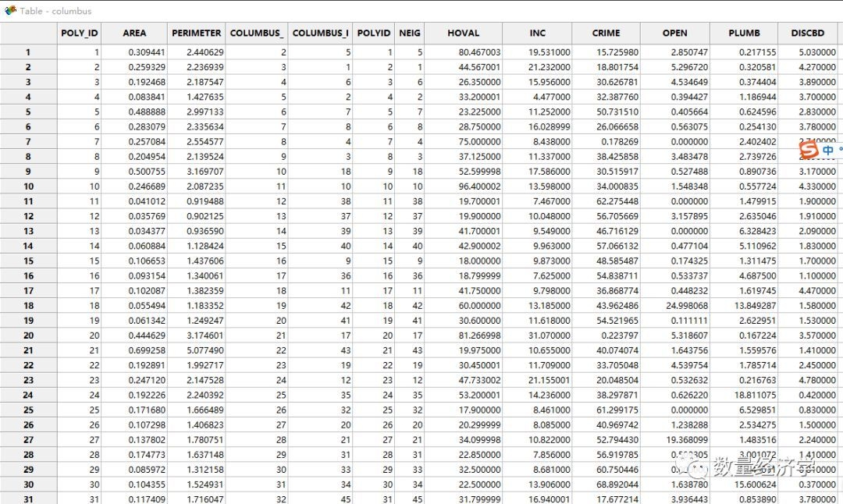The width and height of the screenshot is (843, 504).
Task: Click HOVAL cell 20.299999
Action: (x=464, y=425)
